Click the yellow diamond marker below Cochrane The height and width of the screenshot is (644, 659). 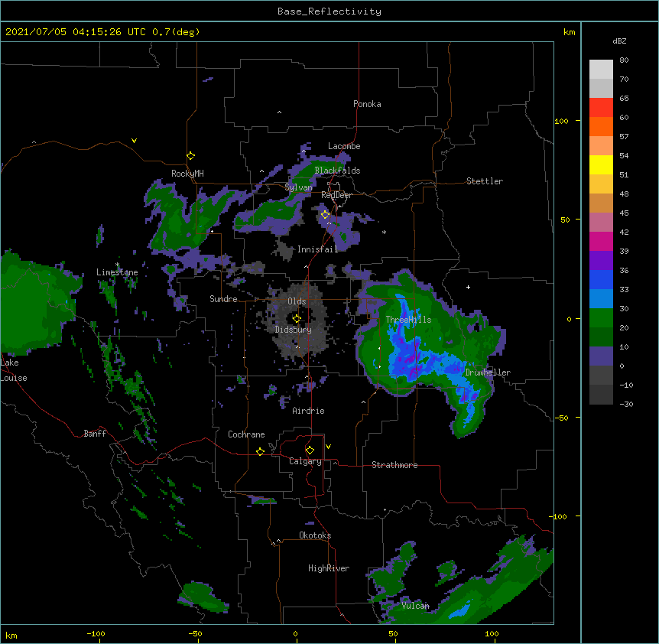click(260, 451)
